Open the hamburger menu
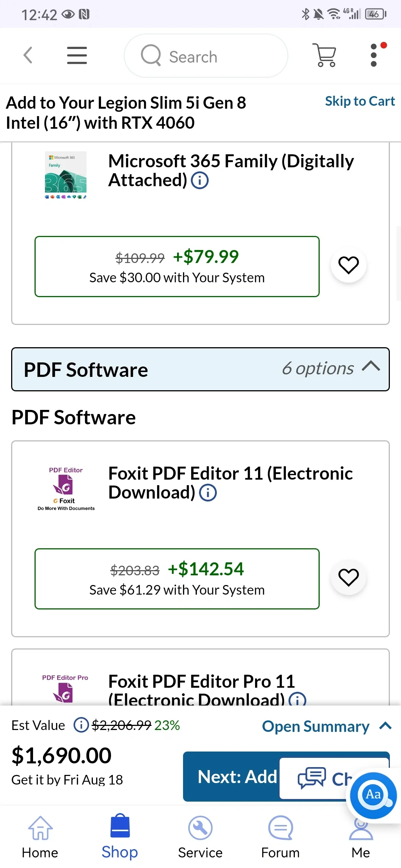The width and height of the screenshot is (401, 868). (x=77, y=56)
